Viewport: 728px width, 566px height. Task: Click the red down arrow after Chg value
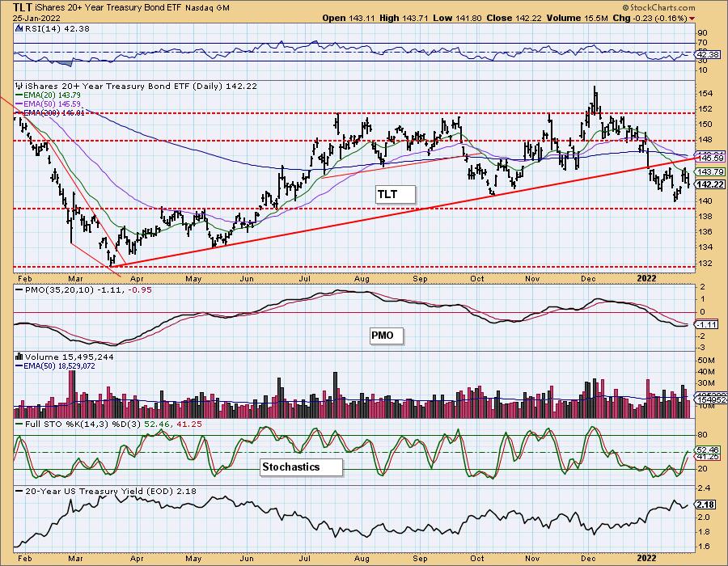pyautogui.click(x=692, y=19)
